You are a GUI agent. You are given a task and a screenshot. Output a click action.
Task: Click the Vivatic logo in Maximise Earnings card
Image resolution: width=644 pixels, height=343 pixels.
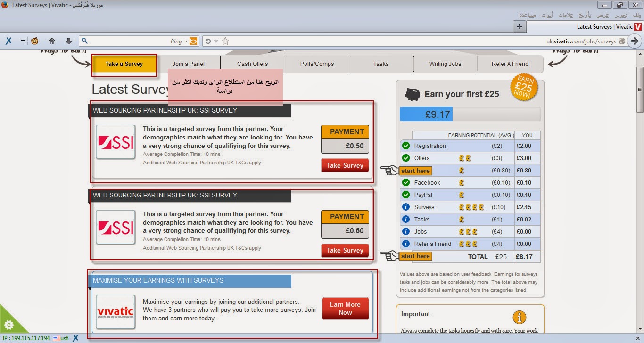pyautogui.click(x=116, y=312)
